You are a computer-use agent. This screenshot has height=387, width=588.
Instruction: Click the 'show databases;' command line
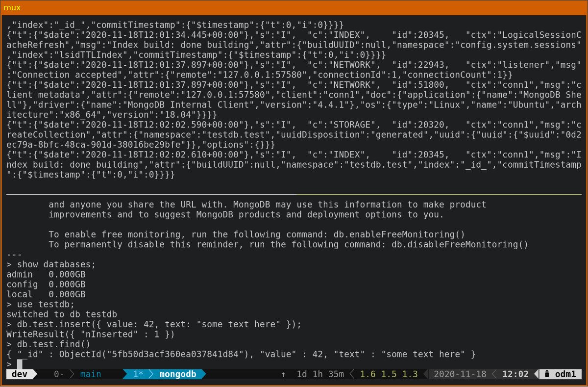click(51, 264)
